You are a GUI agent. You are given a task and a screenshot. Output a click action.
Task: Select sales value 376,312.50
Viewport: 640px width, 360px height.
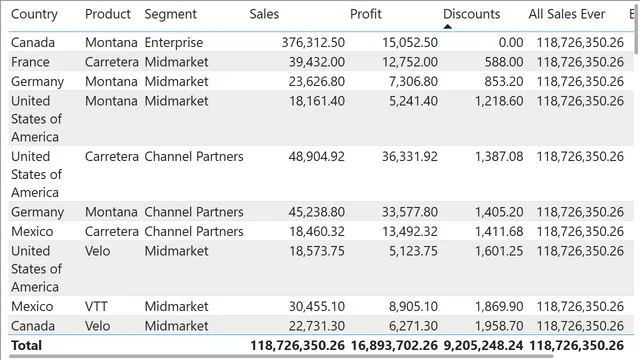(313, 42)
